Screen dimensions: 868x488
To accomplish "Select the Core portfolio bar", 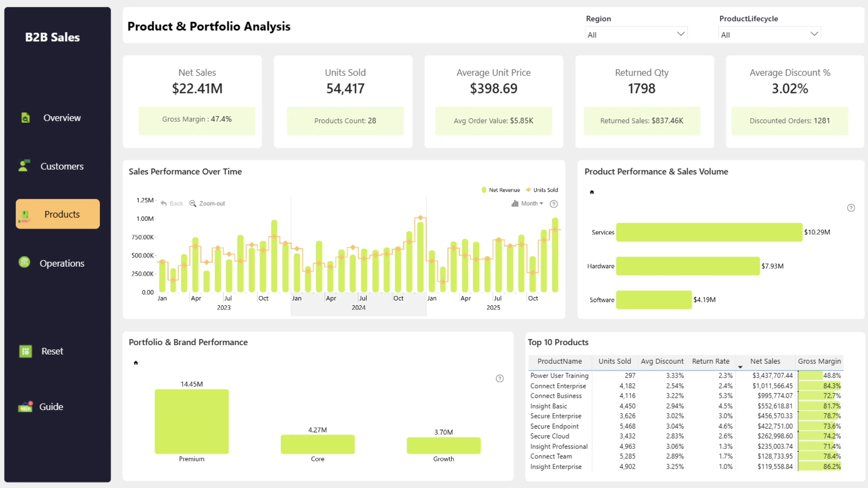I will pos(318,445).
